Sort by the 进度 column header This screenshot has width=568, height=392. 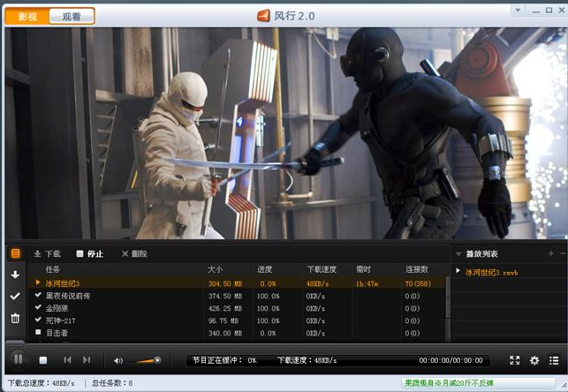[264, 269]
